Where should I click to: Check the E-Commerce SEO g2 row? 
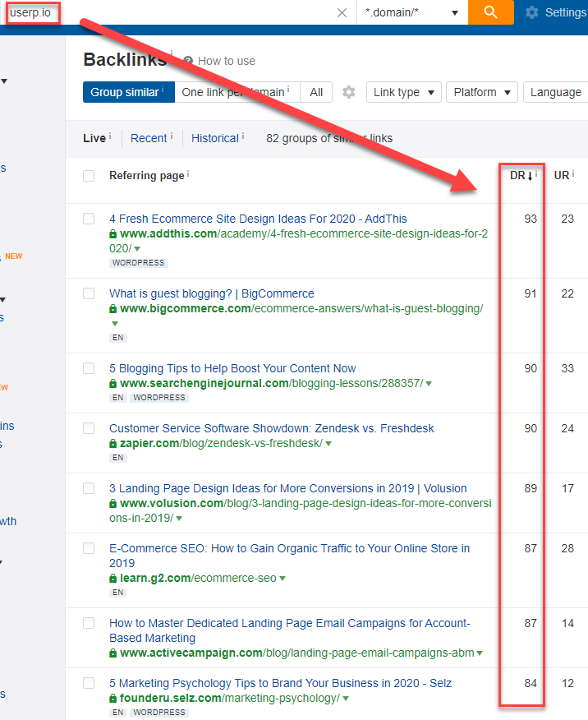(89, 548)
